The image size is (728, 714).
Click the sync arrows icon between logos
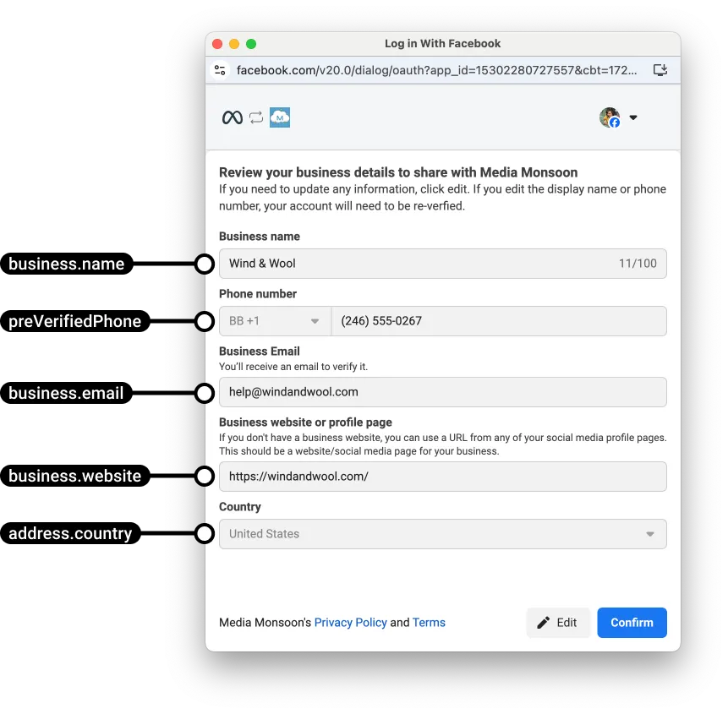click(x=256, y=118)
